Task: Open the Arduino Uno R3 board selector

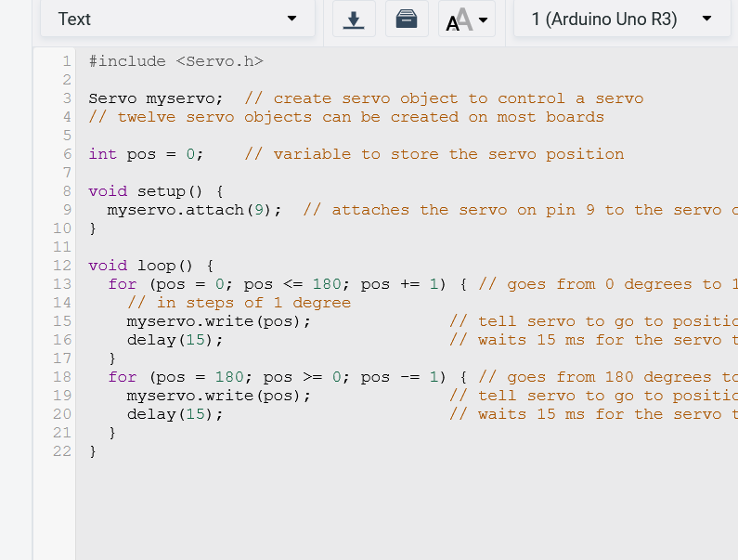Action: [x=622, y=19]
